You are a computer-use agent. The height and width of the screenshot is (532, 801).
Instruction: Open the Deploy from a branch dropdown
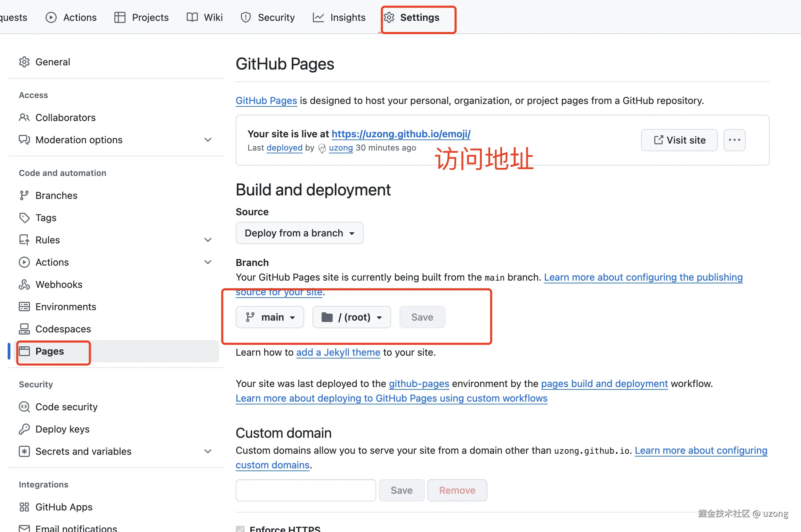(x=299, y=233)
